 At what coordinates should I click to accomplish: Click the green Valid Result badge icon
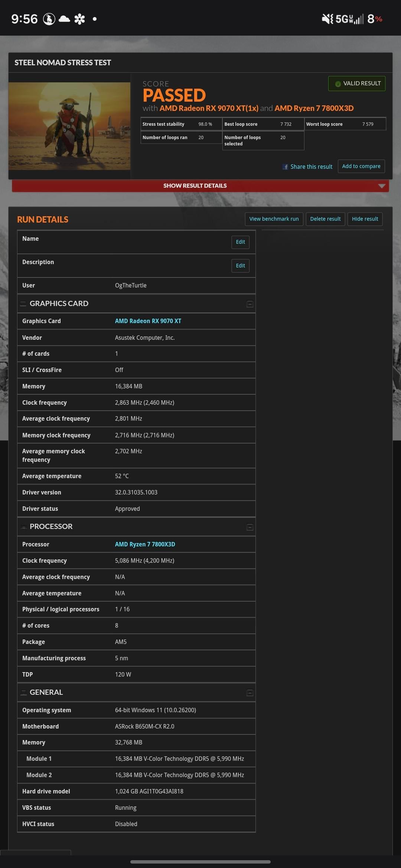click(338, 84)
